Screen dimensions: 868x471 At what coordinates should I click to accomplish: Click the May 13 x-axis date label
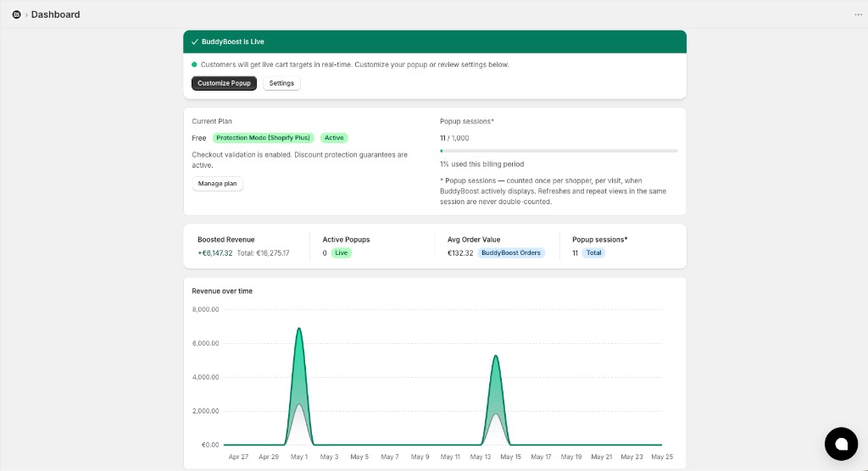pyautogui.click(x=481, y=457)
